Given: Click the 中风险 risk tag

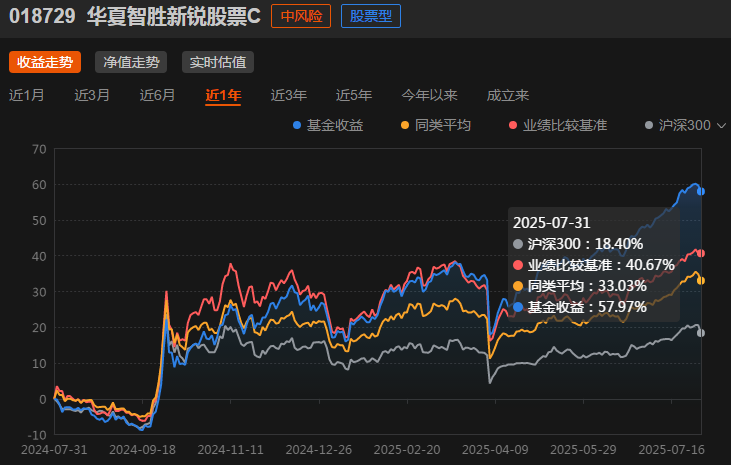Looking at the screenshot, I should [x=301, y=16].
